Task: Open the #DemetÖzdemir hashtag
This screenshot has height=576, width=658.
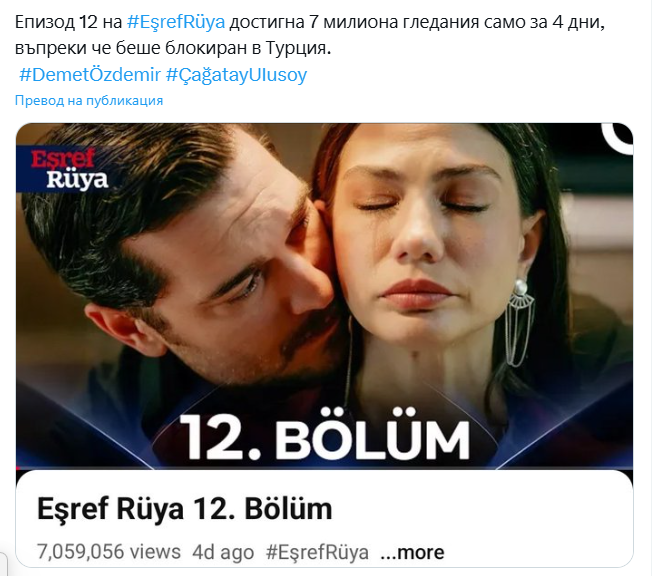Action: 90,75
